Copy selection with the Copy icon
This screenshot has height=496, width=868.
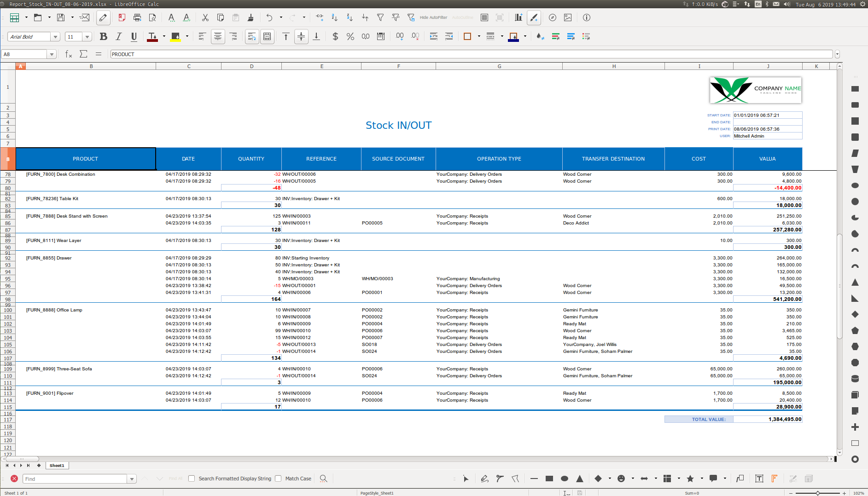(221, 17)
